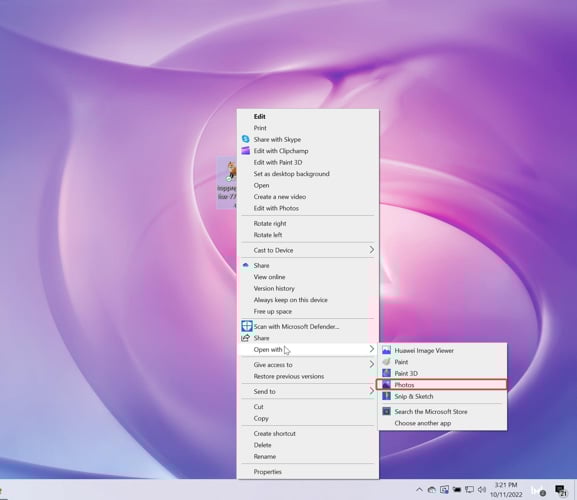Choose Create a new video
Screen dimensions: 577x500
[308, 196]
